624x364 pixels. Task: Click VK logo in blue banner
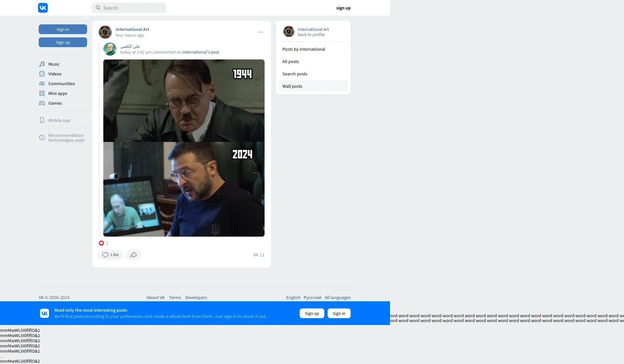pyautogui.click(x=45, y=313)
